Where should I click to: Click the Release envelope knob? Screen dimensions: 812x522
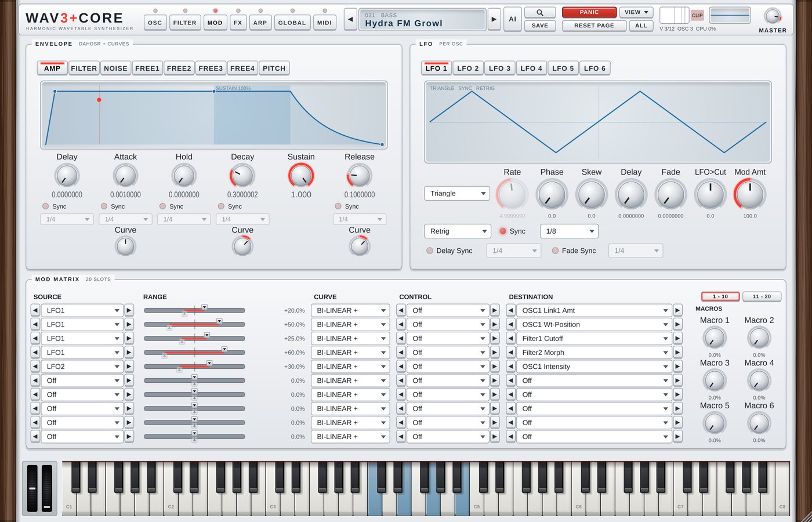tap(360, 176)
